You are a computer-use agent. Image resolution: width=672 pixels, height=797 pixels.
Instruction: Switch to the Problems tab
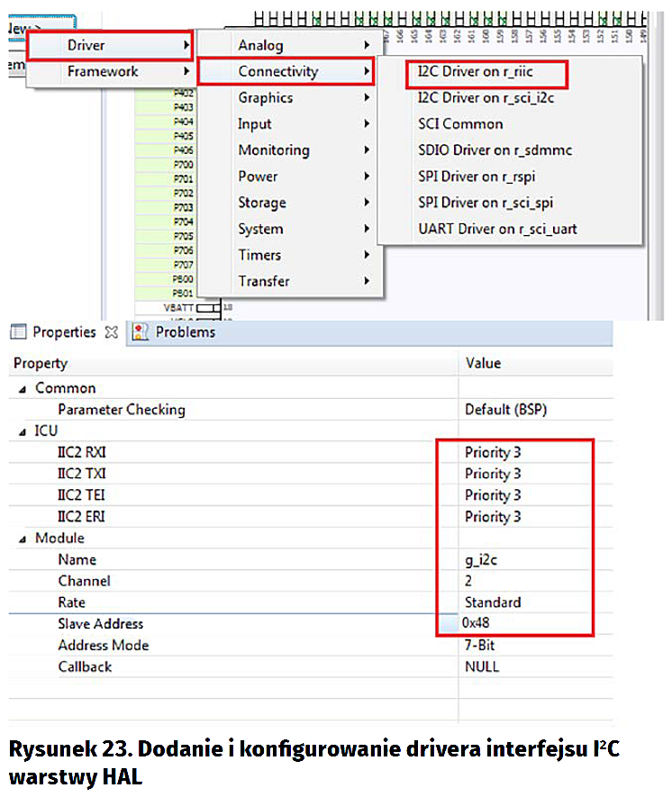click(185, 332)
